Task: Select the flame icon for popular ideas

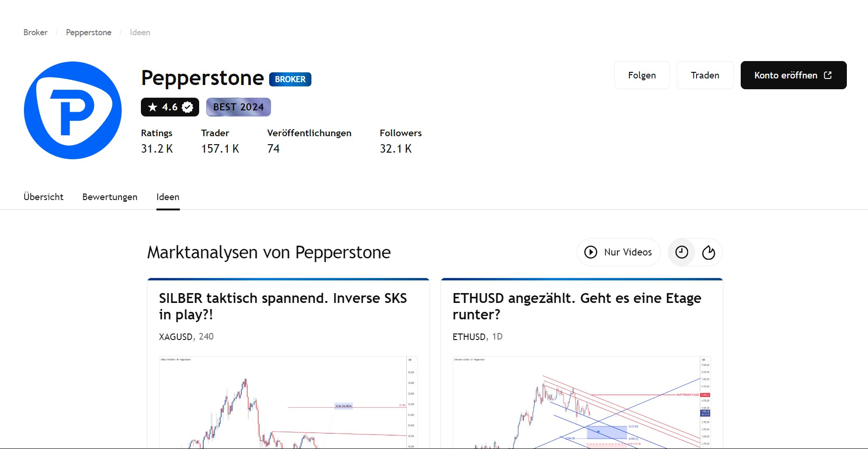Action: click(709, 252)
